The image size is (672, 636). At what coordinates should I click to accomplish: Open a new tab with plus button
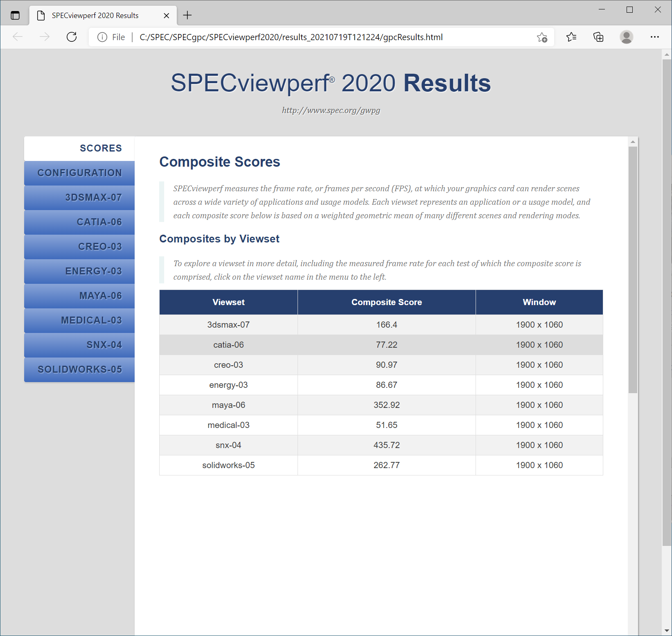tap(187, 16)
